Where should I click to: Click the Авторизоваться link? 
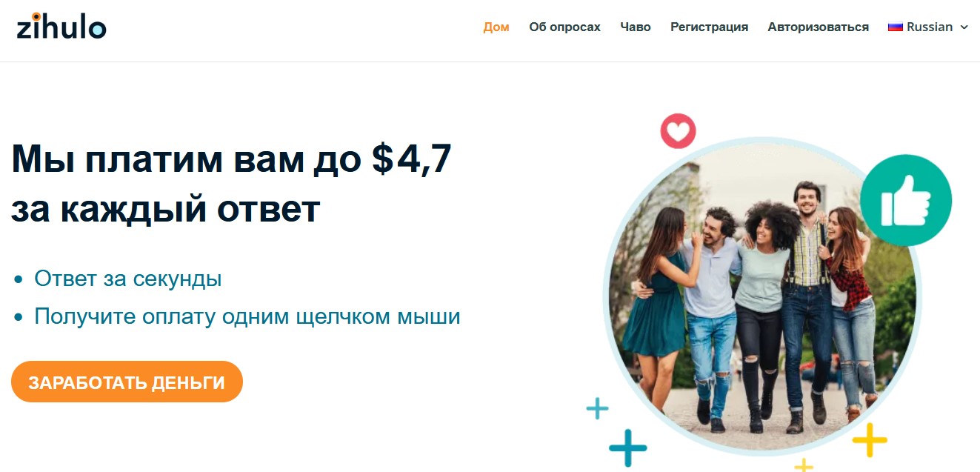pyautogui.click(x=818, y=27)
